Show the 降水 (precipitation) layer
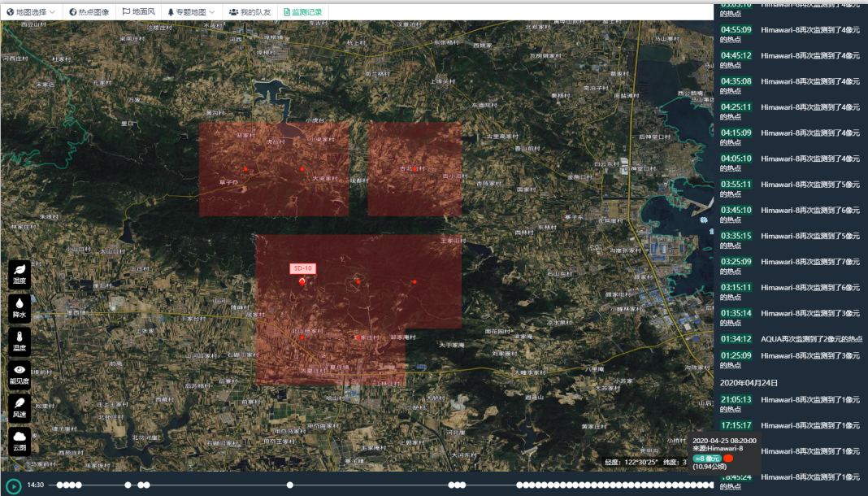 20,307
